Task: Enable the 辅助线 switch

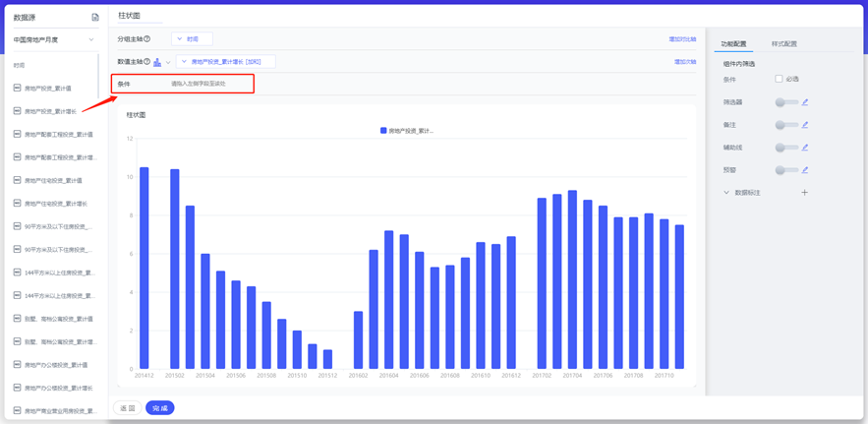Action: pos(785,148)
